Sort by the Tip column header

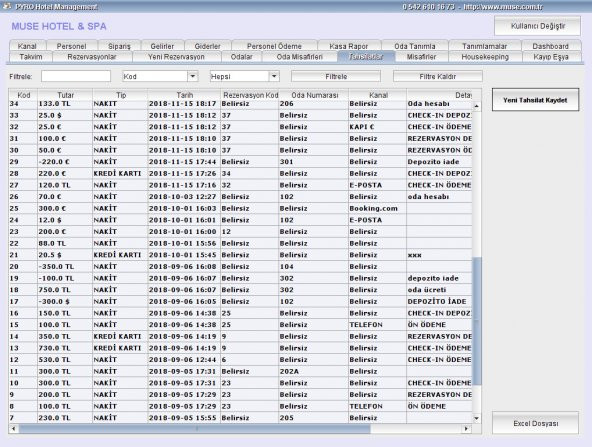click(x=120, y=95)
